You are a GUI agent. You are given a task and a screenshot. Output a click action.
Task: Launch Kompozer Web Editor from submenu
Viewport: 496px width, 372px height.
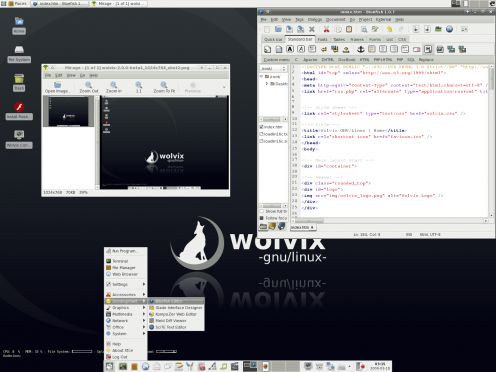pyautogui.click(x=176, y=314)
